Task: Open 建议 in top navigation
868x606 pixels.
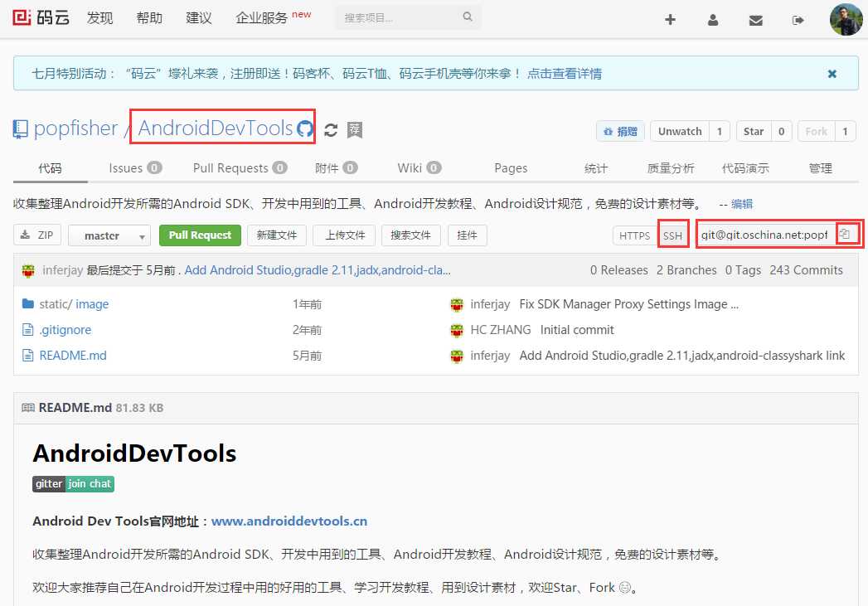Action: coord(199,18)
